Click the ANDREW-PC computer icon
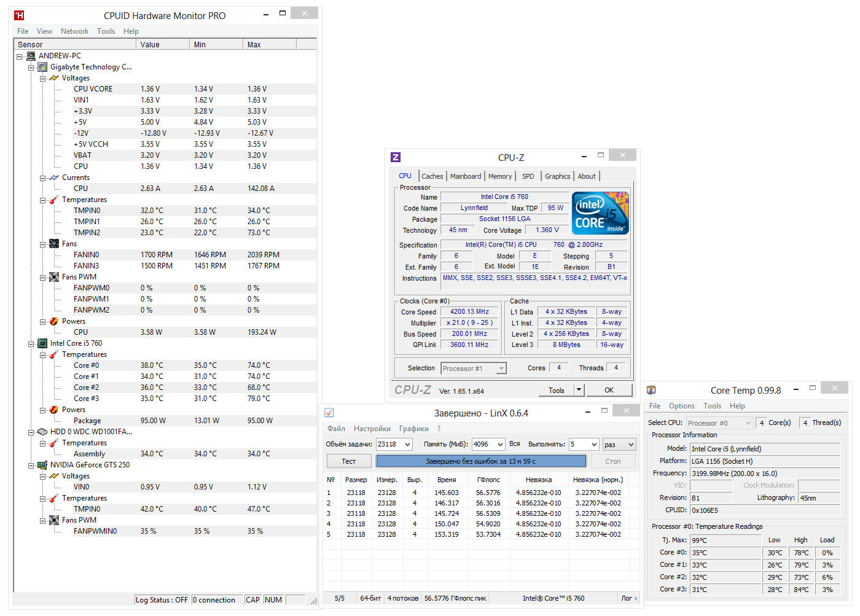This screenshot has height=616, width=860. coord(31,56)
